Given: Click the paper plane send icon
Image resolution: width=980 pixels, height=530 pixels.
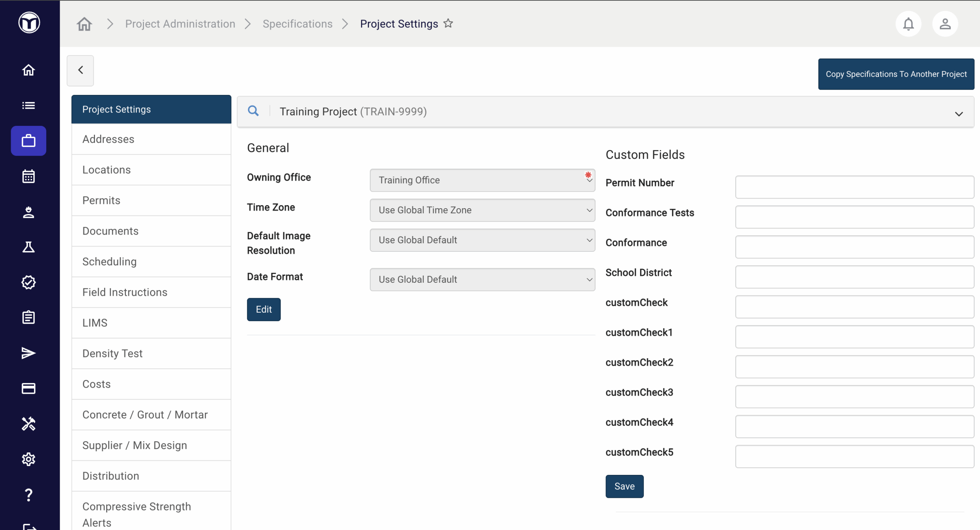Looking at the screenshot, I should tap(28, 353).
